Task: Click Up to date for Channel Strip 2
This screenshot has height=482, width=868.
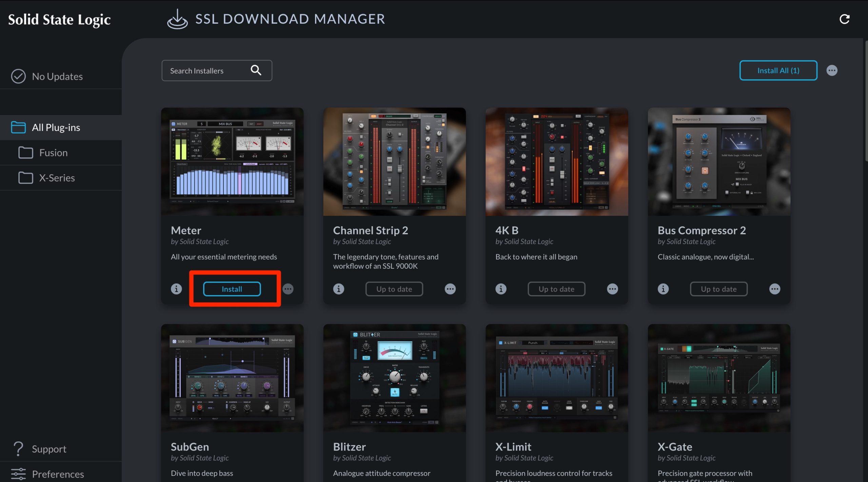Action: coord(394,289)
